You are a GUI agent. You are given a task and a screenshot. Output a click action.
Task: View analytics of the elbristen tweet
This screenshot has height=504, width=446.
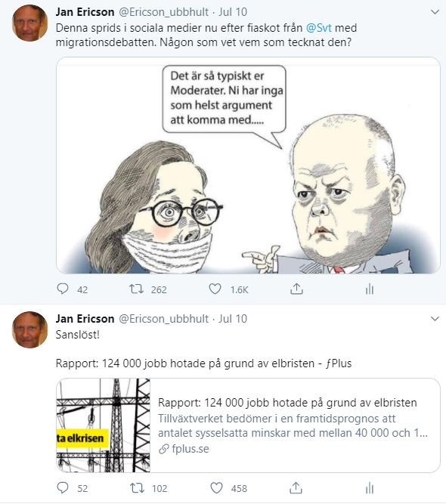pos(370,488)
